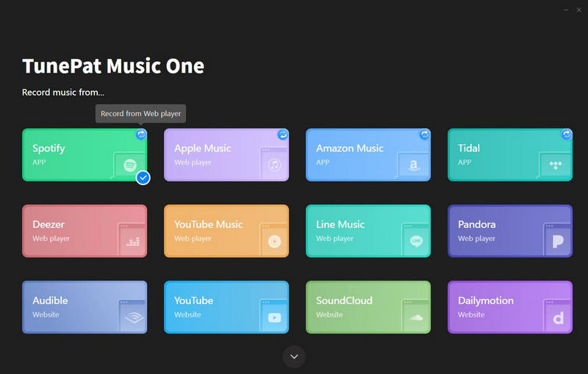The image size is (588, 374).
Task: Open the Line Music card
Action: [x=368, y=231]
